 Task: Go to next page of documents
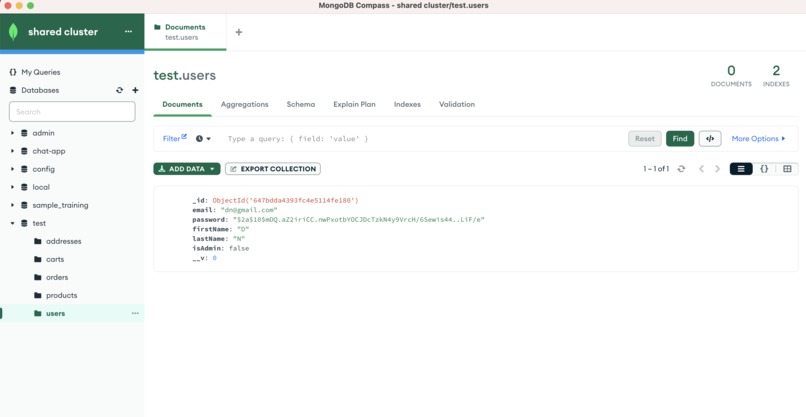[x=718, y=169]
